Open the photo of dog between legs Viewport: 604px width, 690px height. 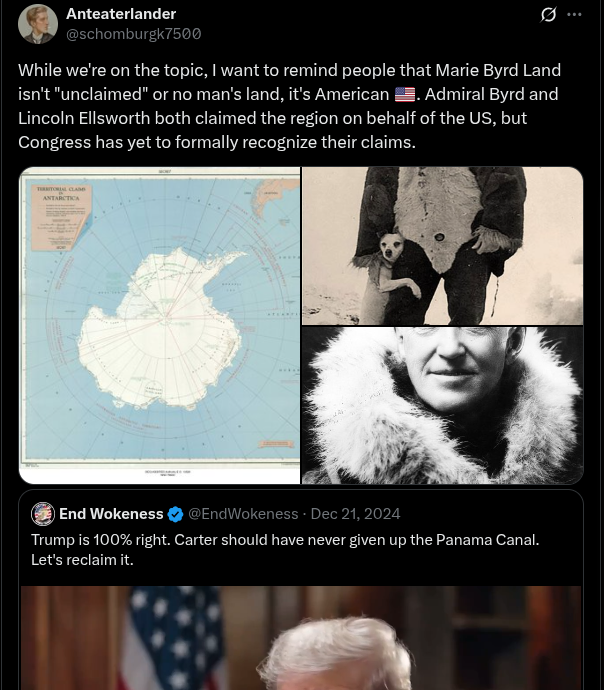pos(443,246)
